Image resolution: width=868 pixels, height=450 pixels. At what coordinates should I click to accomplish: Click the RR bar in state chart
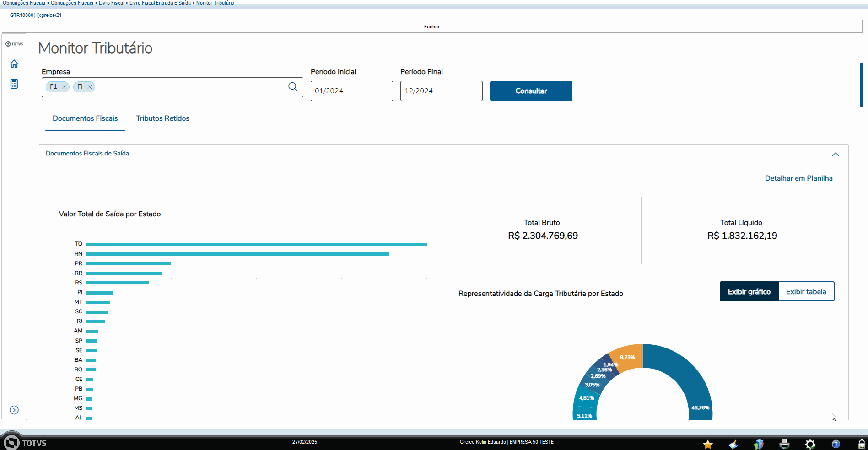124,273
